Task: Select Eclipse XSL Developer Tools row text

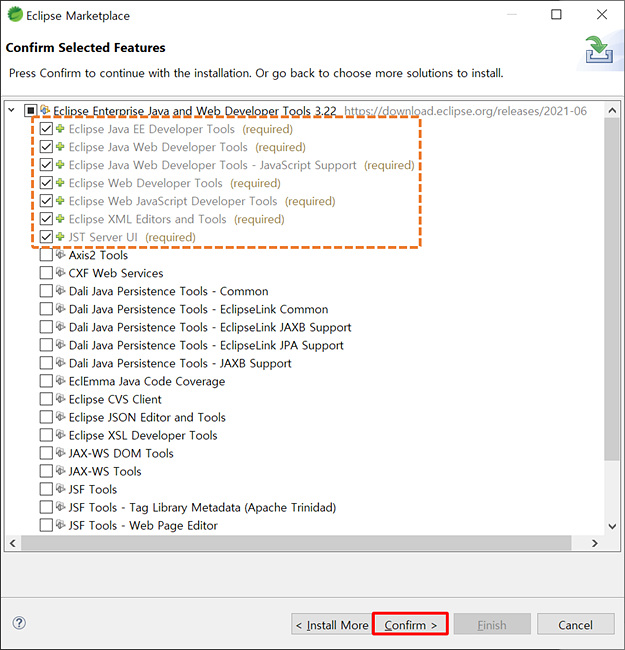Action: (143, 435)
